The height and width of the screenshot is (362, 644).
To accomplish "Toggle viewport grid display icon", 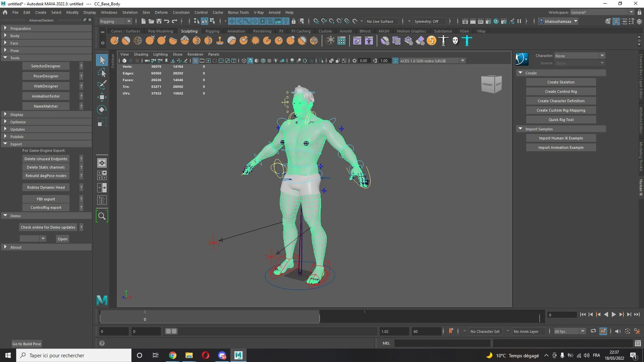I will (195, 61).
